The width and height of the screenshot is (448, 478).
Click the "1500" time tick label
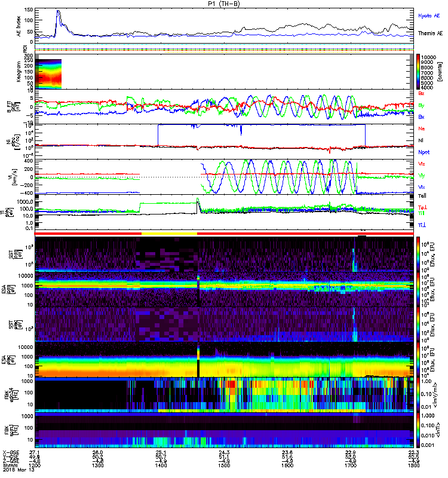pos(224,465)
